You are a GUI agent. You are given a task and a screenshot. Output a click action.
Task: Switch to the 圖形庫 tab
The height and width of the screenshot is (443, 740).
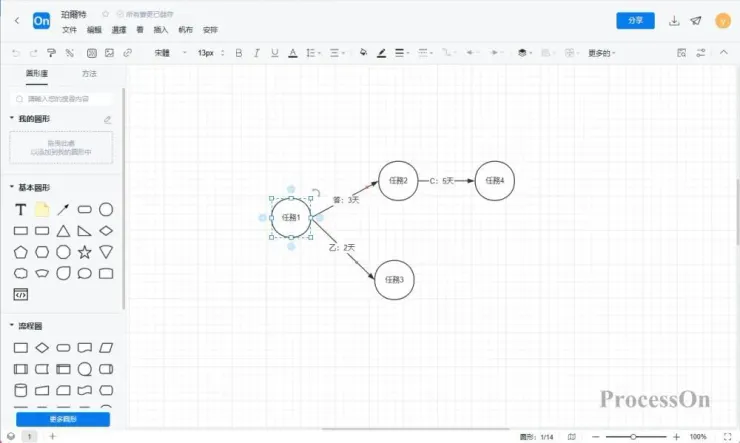click(x=37, y=74)
